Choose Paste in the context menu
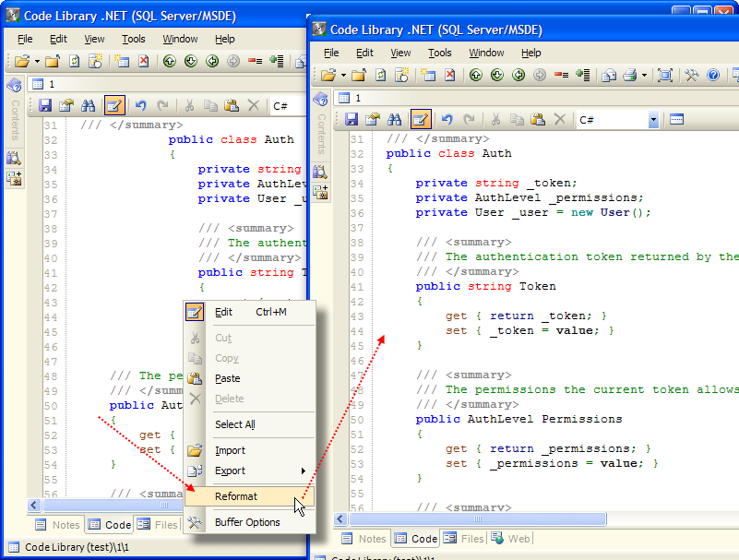 [249, 378]
